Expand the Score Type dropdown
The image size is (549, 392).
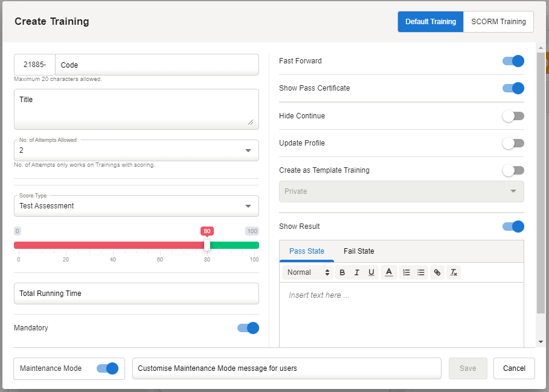pyautogui.click(x=136, y=206)
